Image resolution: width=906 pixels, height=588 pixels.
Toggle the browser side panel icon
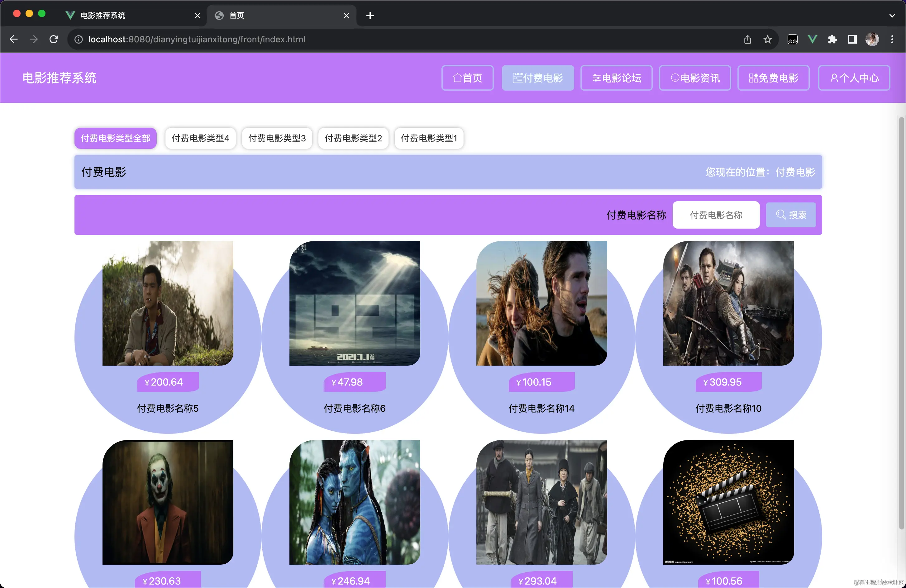[852, 39]
